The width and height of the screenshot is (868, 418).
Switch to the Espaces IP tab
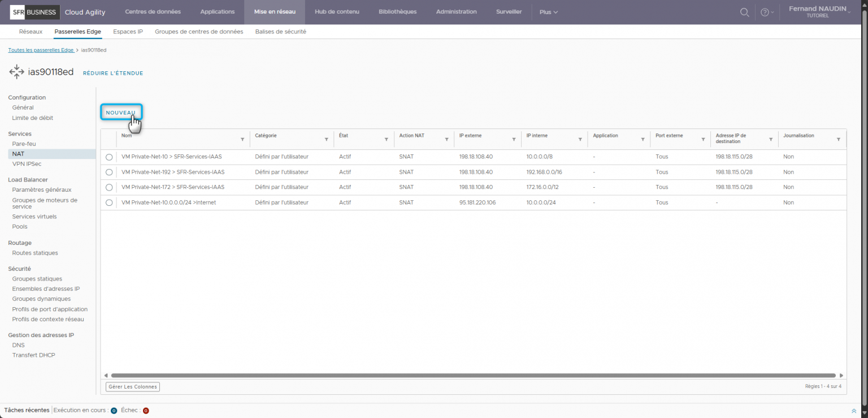click(128, 32)
